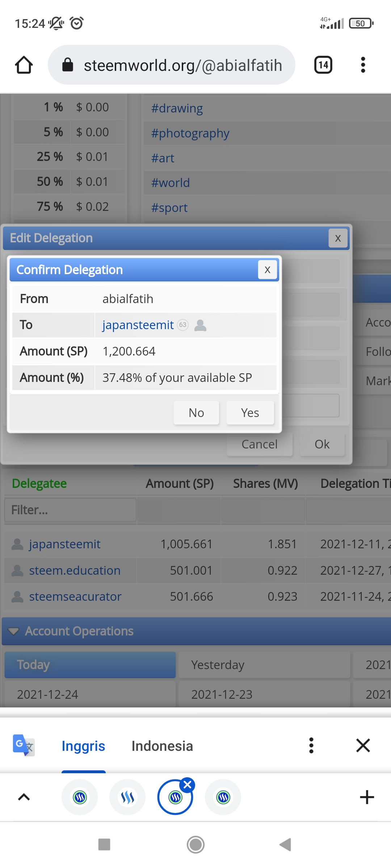Decline the delegation with No
This screenshot has height=868, width=391.
pos(196,413)
